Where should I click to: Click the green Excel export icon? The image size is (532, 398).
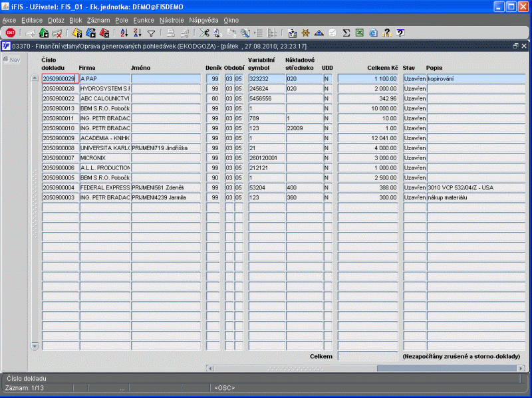tap(360, 33)
